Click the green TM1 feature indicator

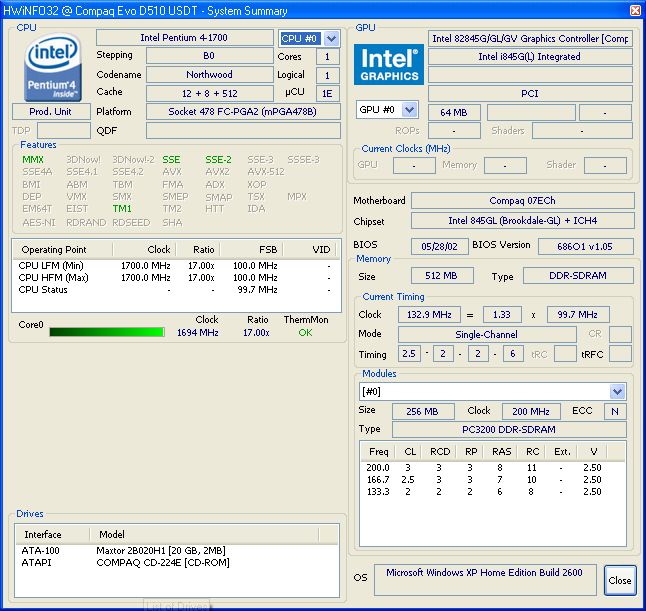tap(122, 209)
